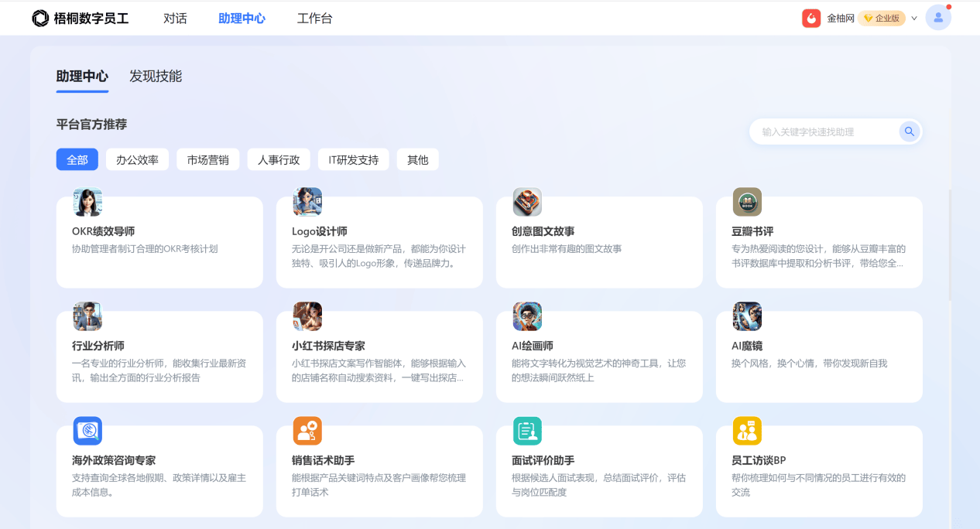Switch to the 发现技能 tab

click(156, 77)
